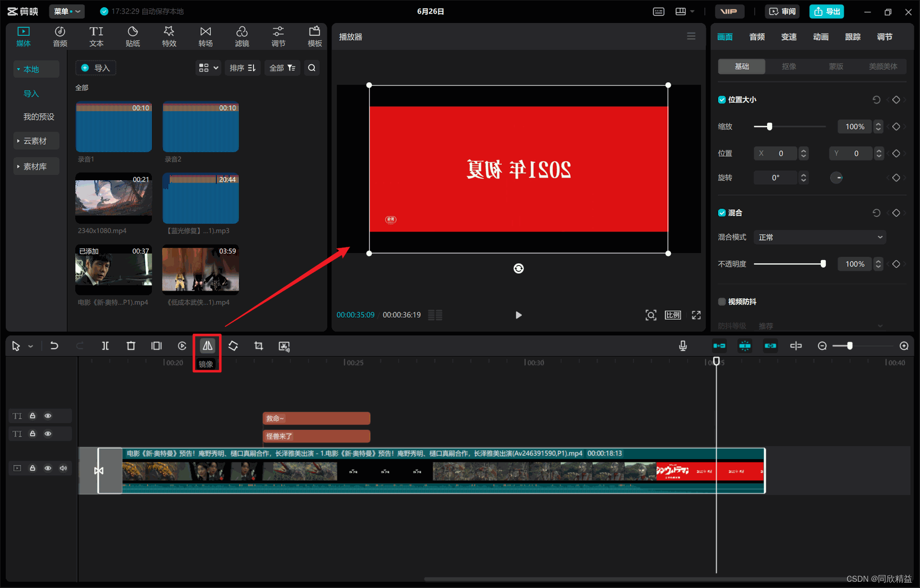Image resolution: width=920 pixels, height=588 pixels.
Task: Expand the 云素材 tree item
Action: pyautogui.click(x=36, y=141)
